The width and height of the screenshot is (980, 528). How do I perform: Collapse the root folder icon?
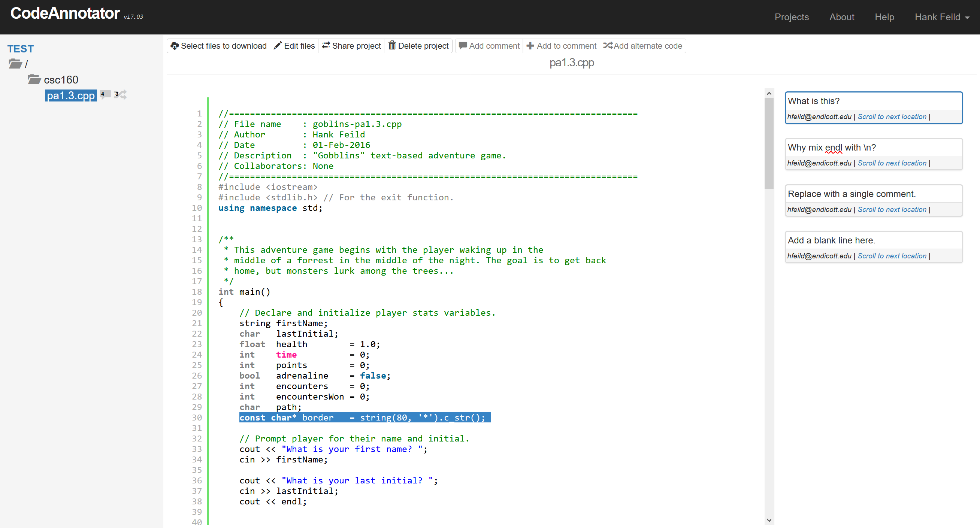15,64
